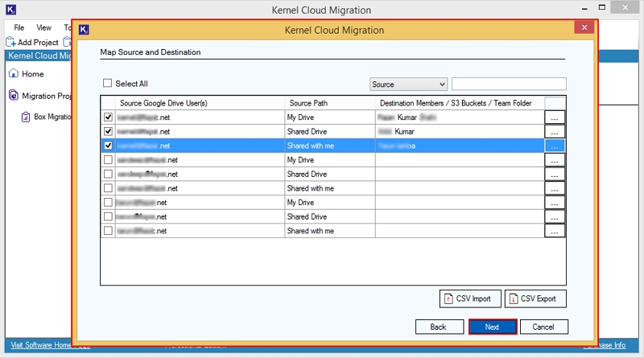644x358 pixels.
Task: Click the CSV Import button
Action: click(x=470, y=298)
